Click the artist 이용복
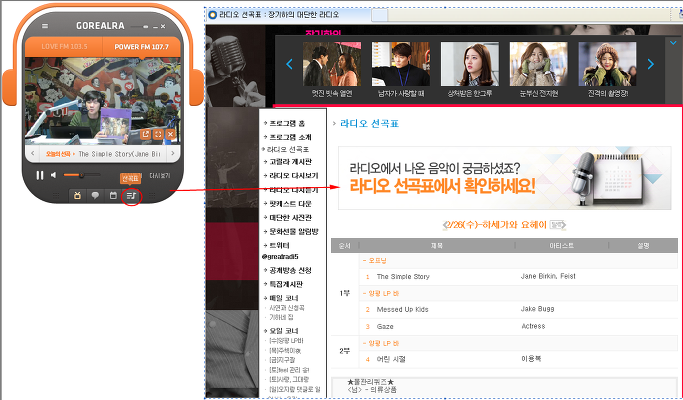The image size is (683, 400). pos(531,359)
